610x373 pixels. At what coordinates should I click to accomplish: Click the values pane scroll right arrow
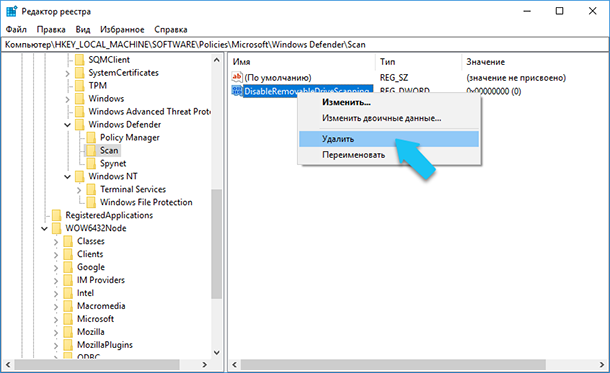(602, 365)
